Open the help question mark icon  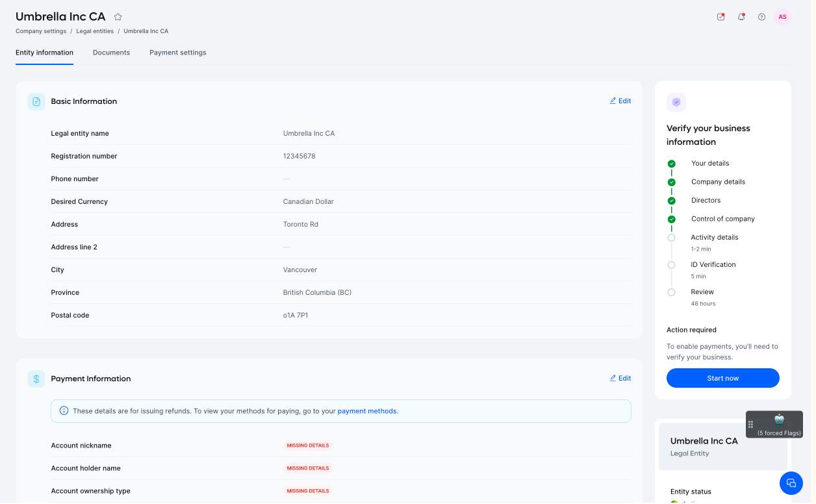click(761, 17)
